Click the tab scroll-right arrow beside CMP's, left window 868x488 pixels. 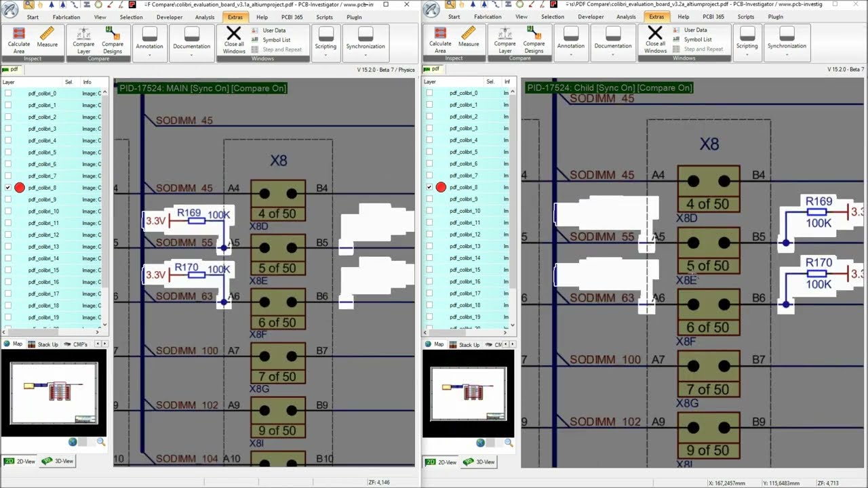(104, 344)
